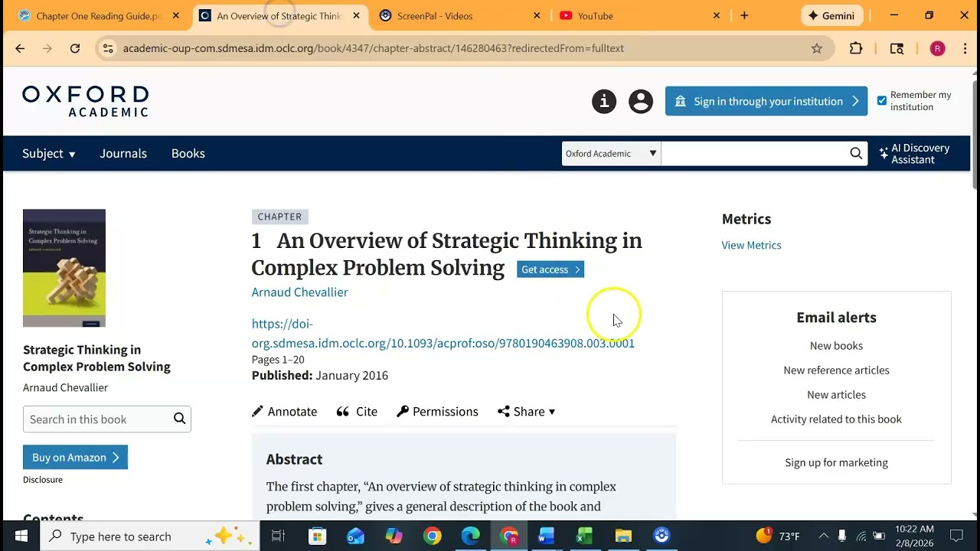The image size is (980, 551).
Task: Open the information circle icon in header
Action: point(604,101)
